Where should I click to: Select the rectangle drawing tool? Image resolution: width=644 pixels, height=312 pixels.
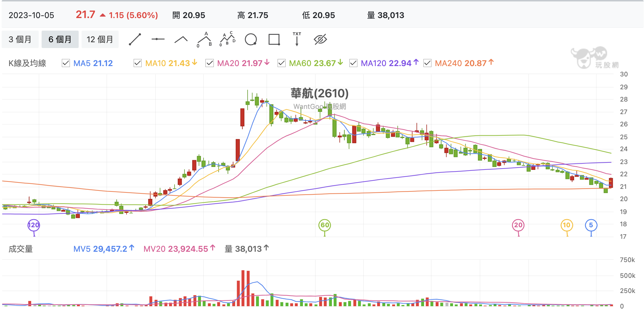point(274,39)
